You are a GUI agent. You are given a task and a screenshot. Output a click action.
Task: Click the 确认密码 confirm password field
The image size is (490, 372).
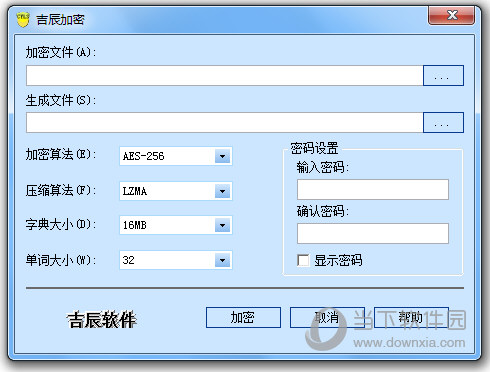tap(373, 233)
